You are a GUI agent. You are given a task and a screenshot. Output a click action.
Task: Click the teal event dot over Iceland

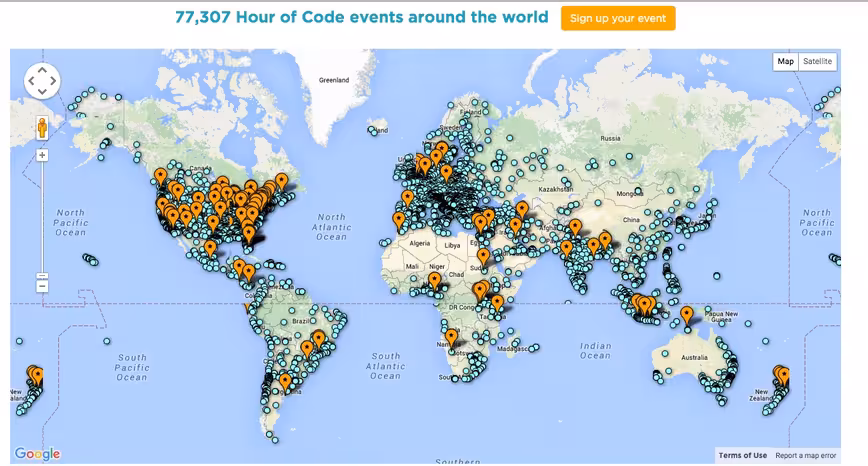pyautogui.click(x=371, y=131)
